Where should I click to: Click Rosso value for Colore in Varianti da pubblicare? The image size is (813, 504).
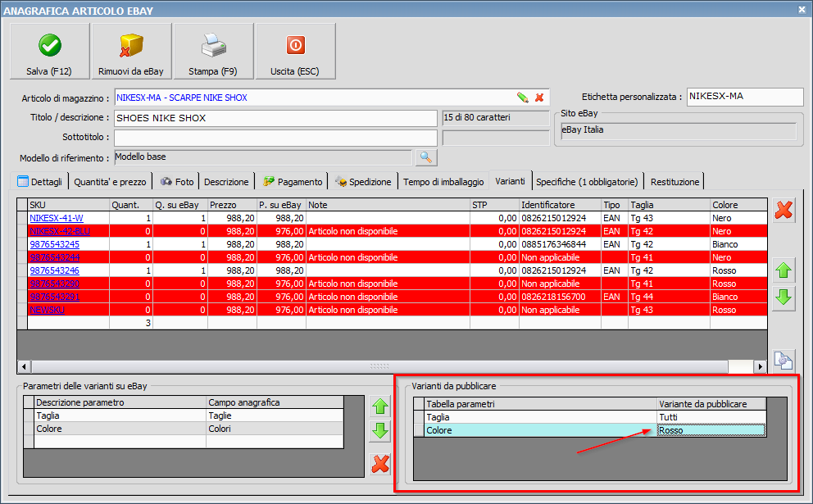[711, 430]
